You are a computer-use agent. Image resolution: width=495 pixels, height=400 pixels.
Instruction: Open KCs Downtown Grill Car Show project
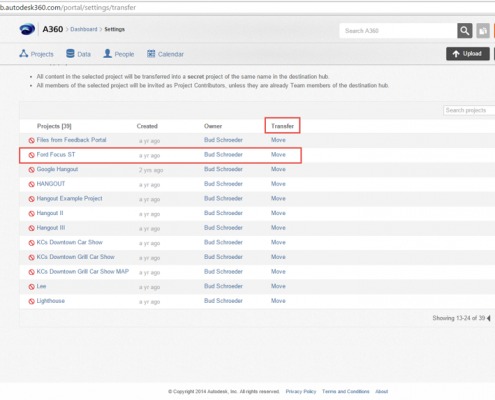pyautogui.click(x=75, y=257)
